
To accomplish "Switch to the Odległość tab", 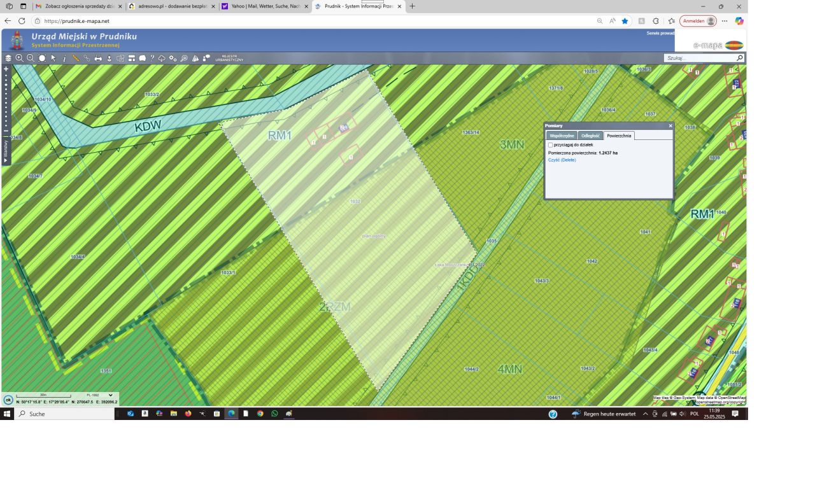I will [x=590, y=136].
